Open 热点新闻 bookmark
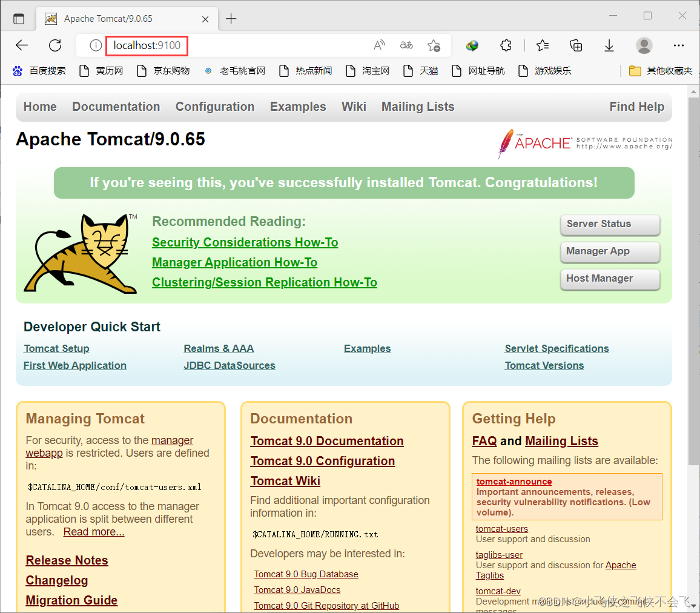Screen dimensions: 700x613 (x=306, y=70)
